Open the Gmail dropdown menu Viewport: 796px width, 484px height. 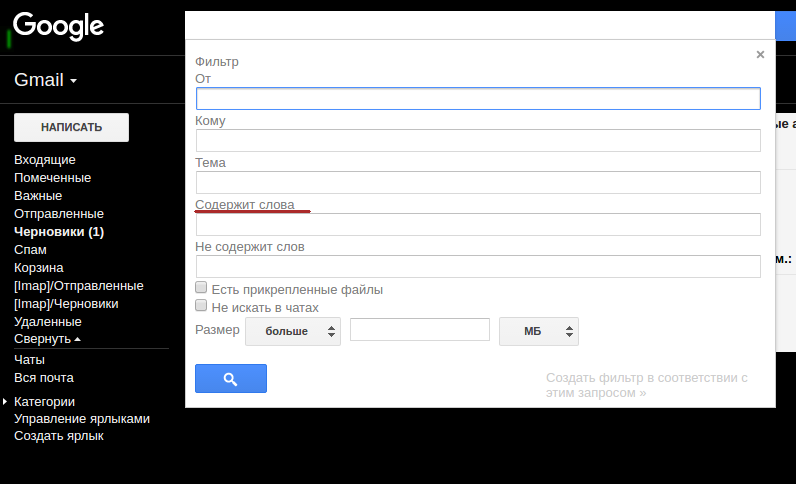tap(45, 80)
